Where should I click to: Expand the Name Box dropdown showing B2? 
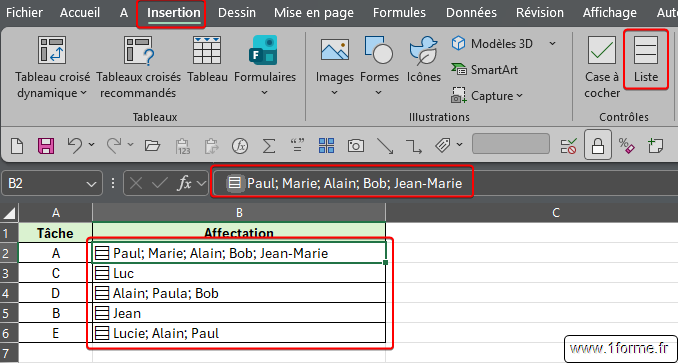point(91,184)
